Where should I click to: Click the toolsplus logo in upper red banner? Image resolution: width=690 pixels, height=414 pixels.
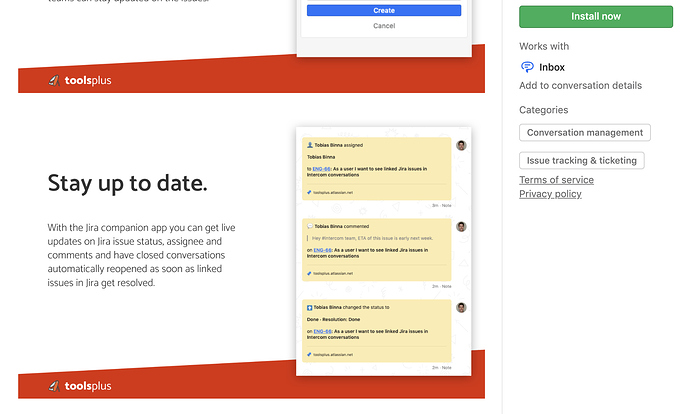click(x=80, y=81)
